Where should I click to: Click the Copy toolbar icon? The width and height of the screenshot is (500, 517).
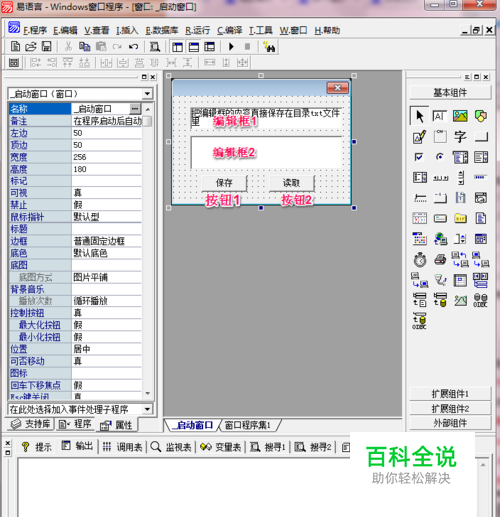(85, 47)
